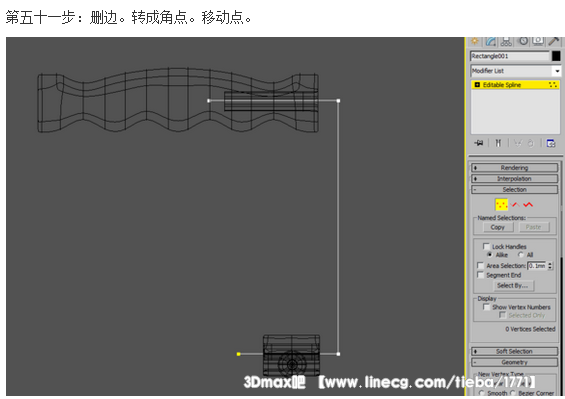This screenshot has height=399, width=565.
Task: Click the Area Selection value field
Action: pos(537,266)
